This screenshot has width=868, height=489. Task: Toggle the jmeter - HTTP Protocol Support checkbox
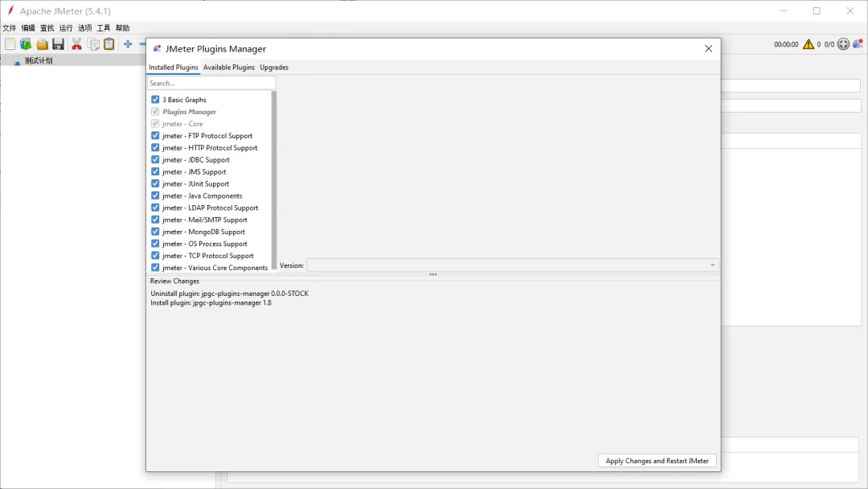(155, 148)
